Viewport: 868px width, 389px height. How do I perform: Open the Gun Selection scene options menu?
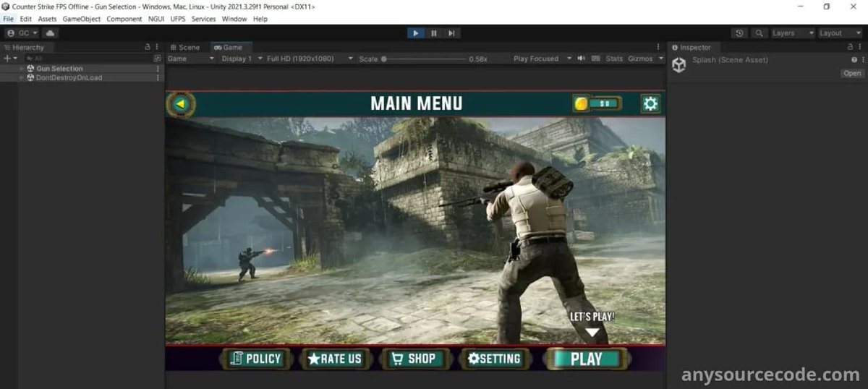click(x=158, y=69)
